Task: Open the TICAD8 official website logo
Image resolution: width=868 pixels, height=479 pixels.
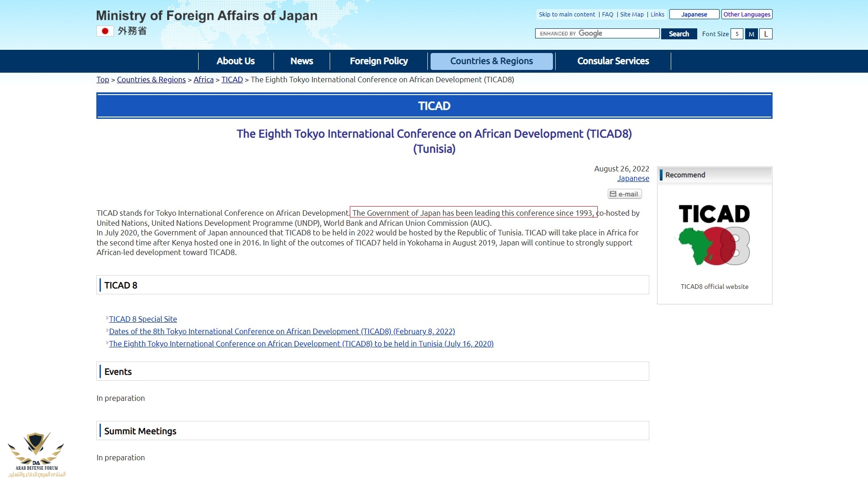Action: [714, 235]
